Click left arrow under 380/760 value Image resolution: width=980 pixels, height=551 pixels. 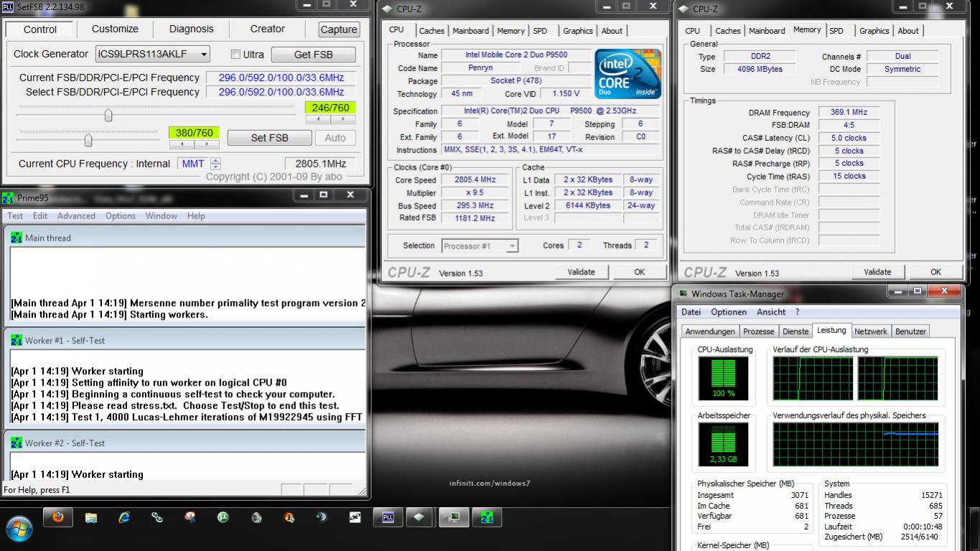(x=182, y=144)
